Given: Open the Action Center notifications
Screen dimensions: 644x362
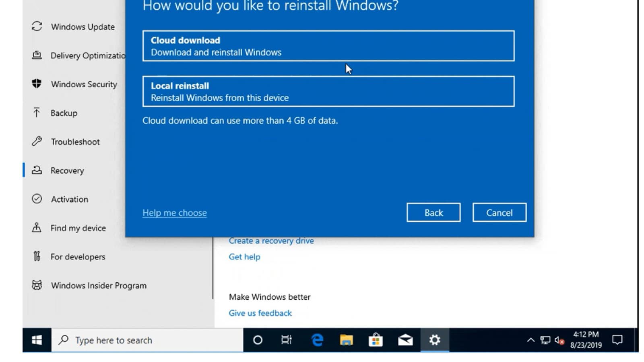Looking at the screenshot, I should (x=617, y=340).
